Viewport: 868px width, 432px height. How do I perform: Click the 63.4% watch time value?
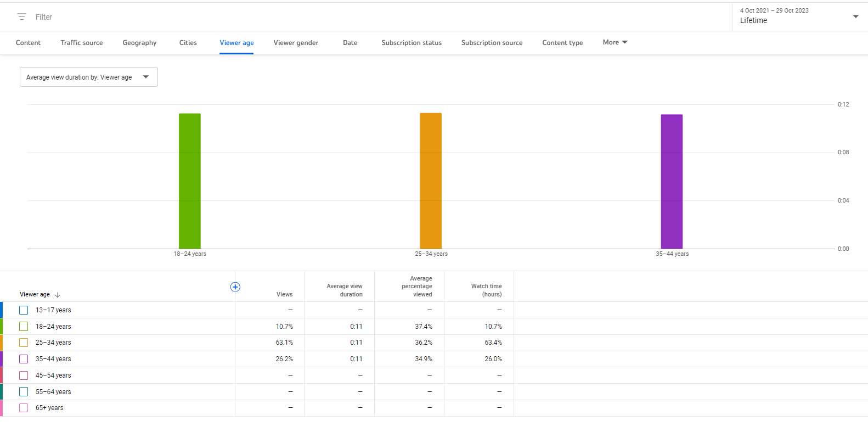493,343
